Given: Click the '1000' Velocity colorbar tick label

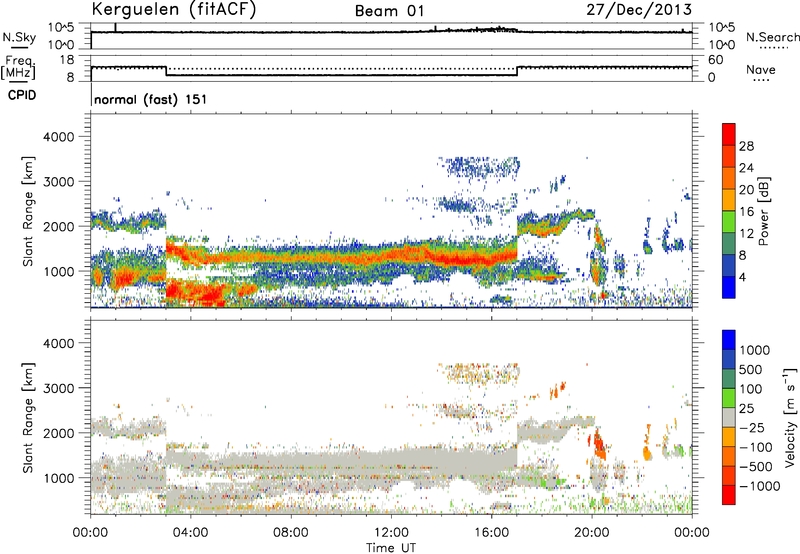Looking at the screenshot, I should click(x=755, y=350).
